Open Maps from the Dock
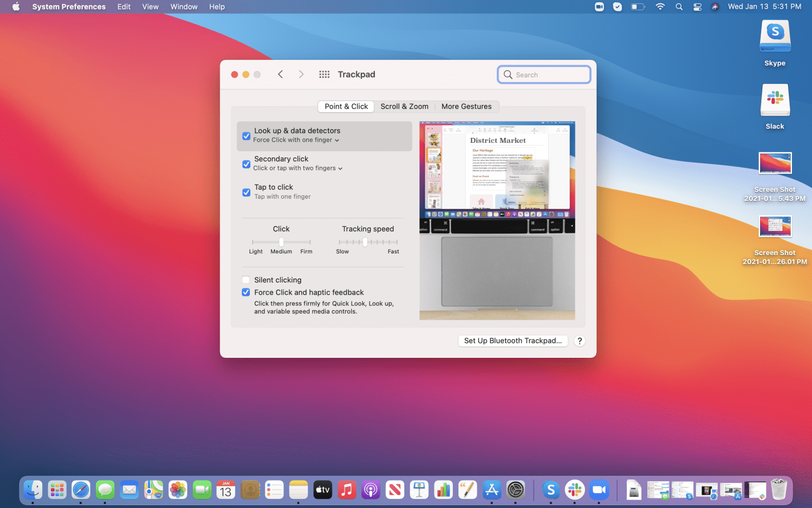Viewport: 812px width, 508px height. (153, 490)
